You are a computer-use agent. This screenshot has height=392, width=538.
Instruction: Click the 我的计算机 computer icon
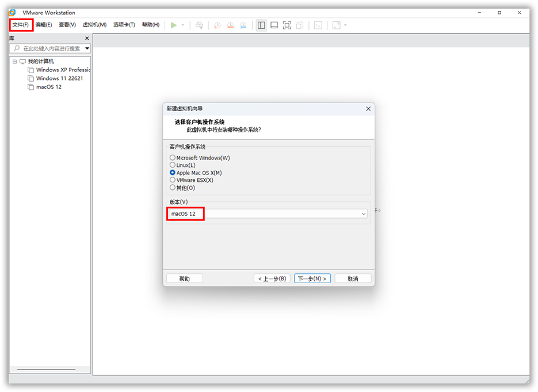click(x=22, y=62)
